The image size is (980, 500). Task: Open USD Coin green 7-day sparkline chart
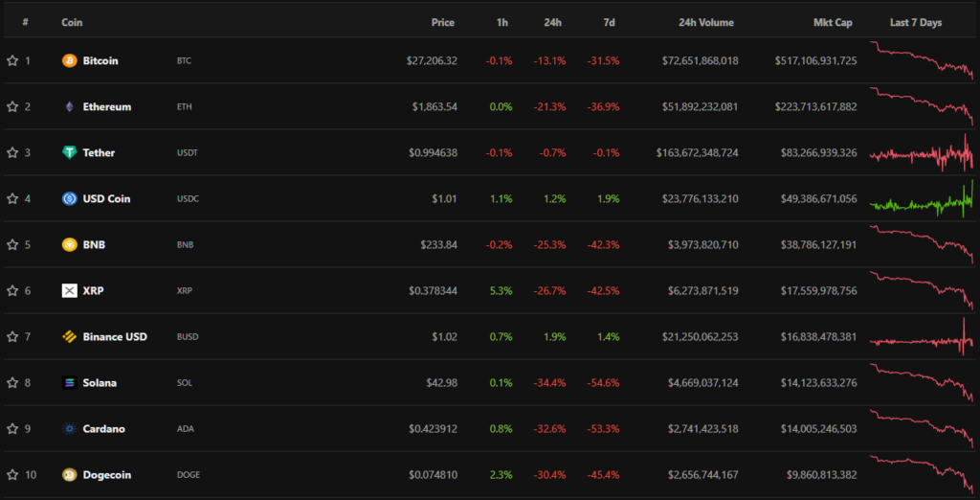[921, 199]
